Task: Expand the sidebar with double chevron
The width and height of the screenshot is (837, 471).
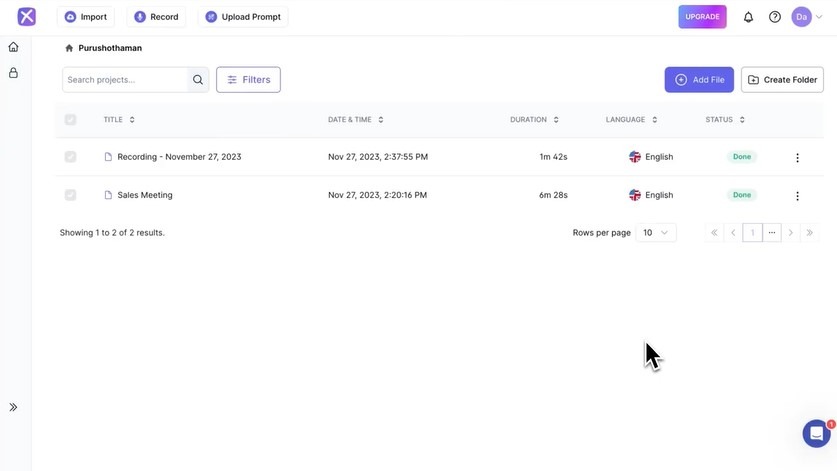Action: pyautogui.click(x=13, y=407)
